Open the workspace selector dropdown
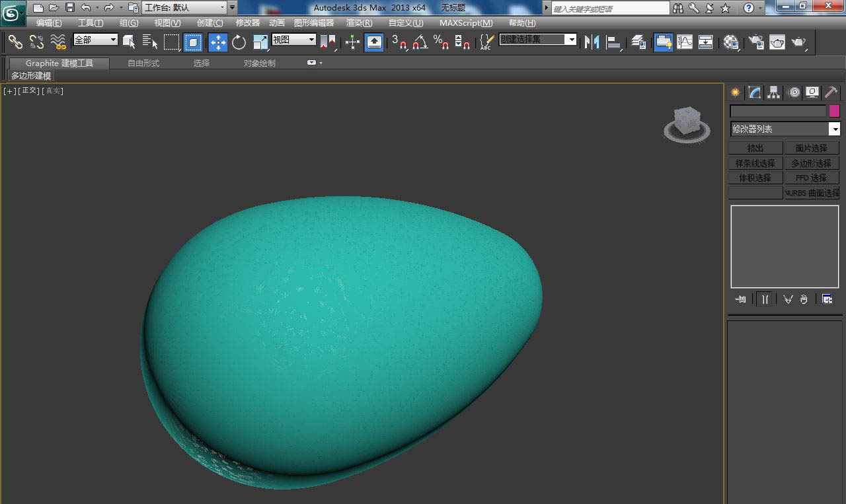Image resolution: width=846 pixels, height=504 pixels. coord(184,8)
